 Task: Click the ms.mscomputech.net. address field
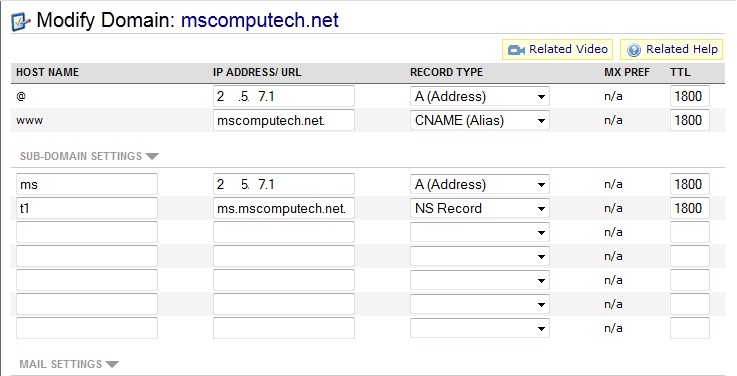point(284,208)
